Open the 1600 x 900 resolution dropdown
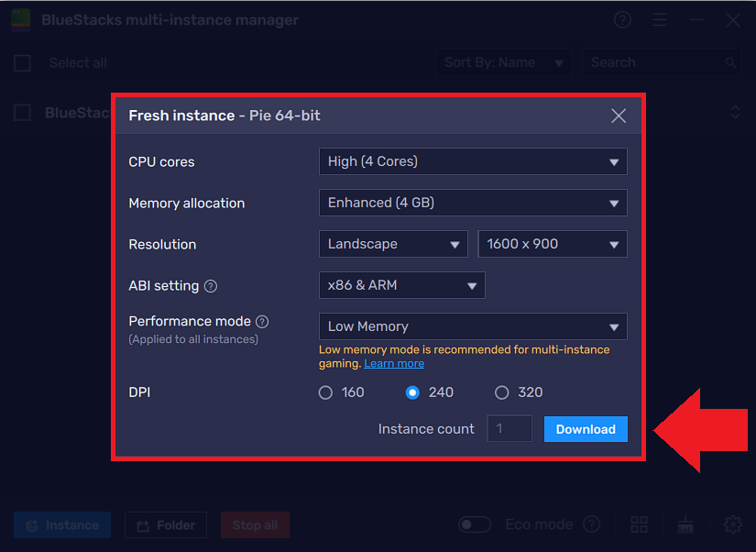The height and width of the screenshot is (552, 756). pyautogui.click(x=552, y=244)
